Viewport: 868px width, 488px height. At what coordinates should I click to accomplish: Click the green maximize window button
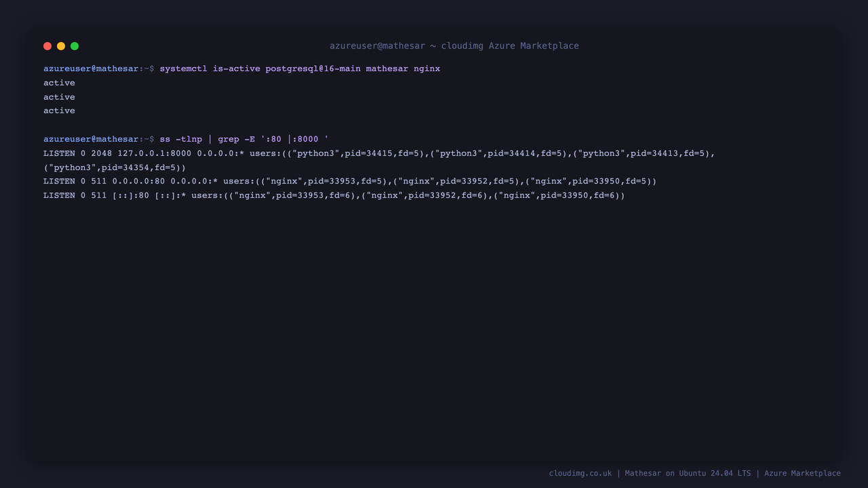tap(75, 46)
